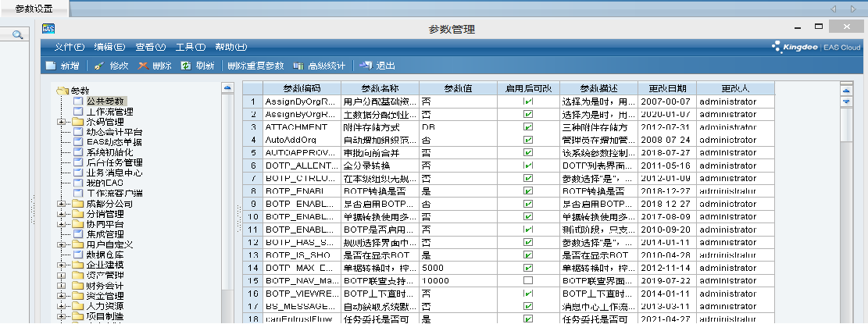
Task: Click the tree panel's blue scroll-up arrow
Action: [227, 87]
